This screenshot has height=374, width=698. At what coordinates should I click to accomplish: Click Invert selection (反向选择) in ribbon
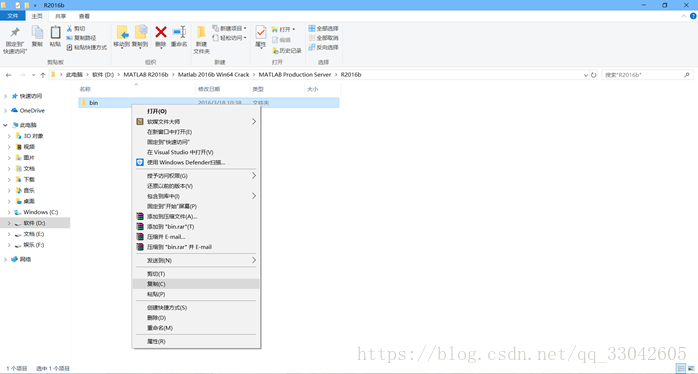324,47
